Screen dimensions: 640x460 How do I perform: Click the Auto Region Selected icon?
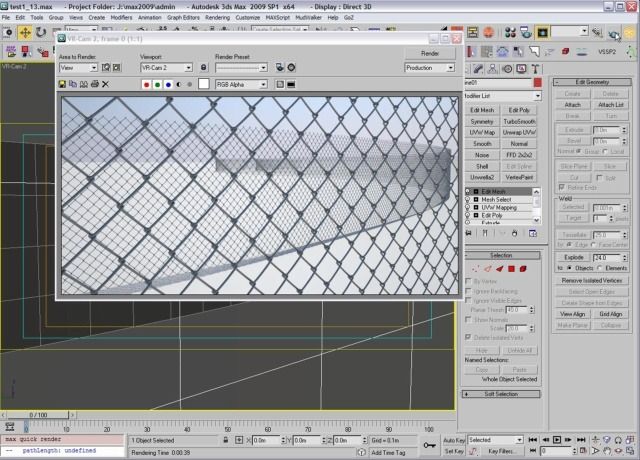pos(116,68)
